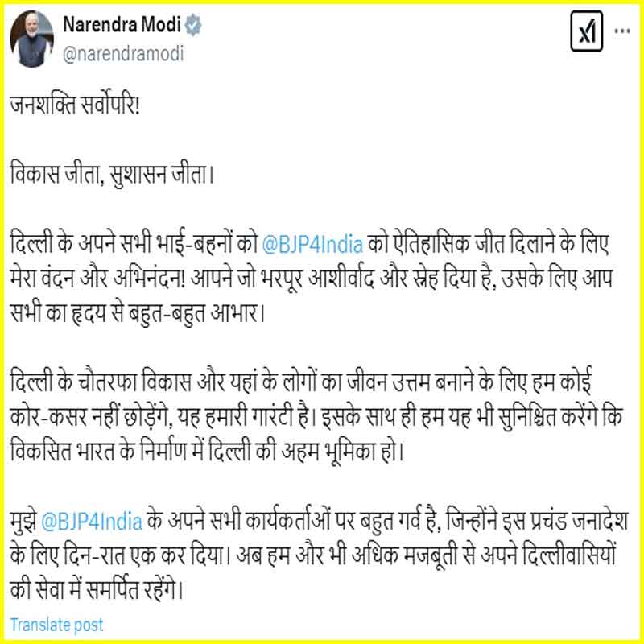Open the @narendramodi handle link
The width and height of the screenshot is (644, 644).
pyautogui.click(x=123, y=55)
